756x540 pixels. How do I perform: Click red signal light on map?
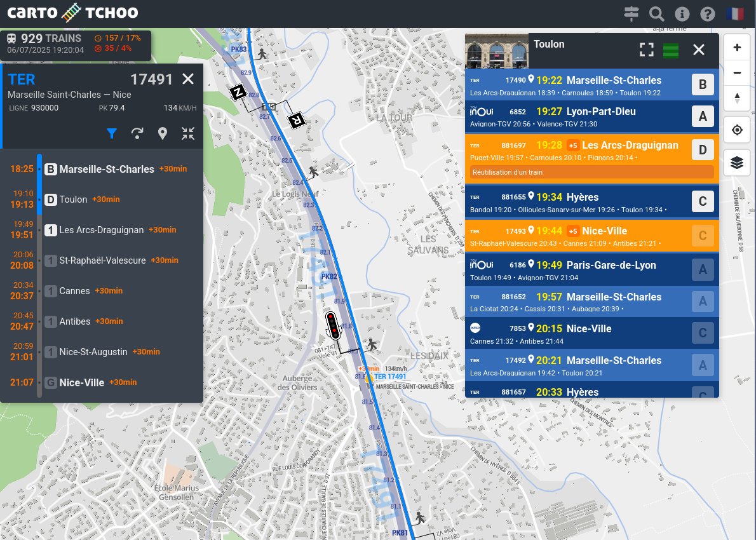pyautogui.click(x=333, y=326)
